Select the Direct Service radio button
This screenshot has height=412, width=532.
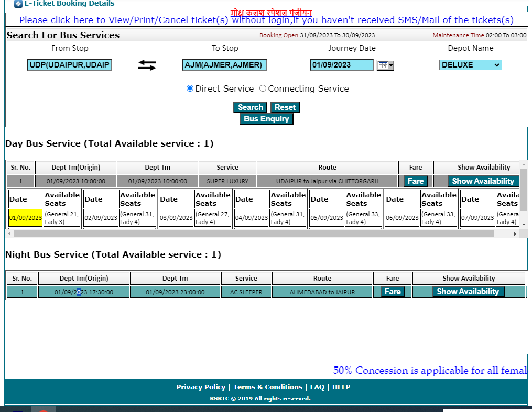click(x=190, y=88)
